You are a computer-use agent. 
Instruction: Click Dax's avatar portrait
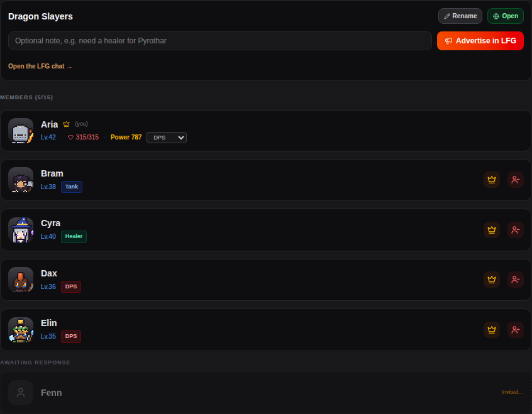[x=21, y=280]
